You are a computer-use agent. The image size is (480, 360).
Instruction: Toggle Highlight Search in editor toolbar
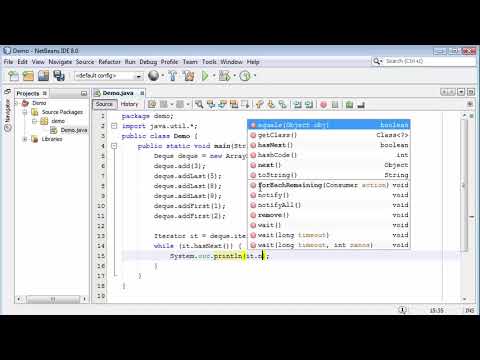(x=234, y=105)
